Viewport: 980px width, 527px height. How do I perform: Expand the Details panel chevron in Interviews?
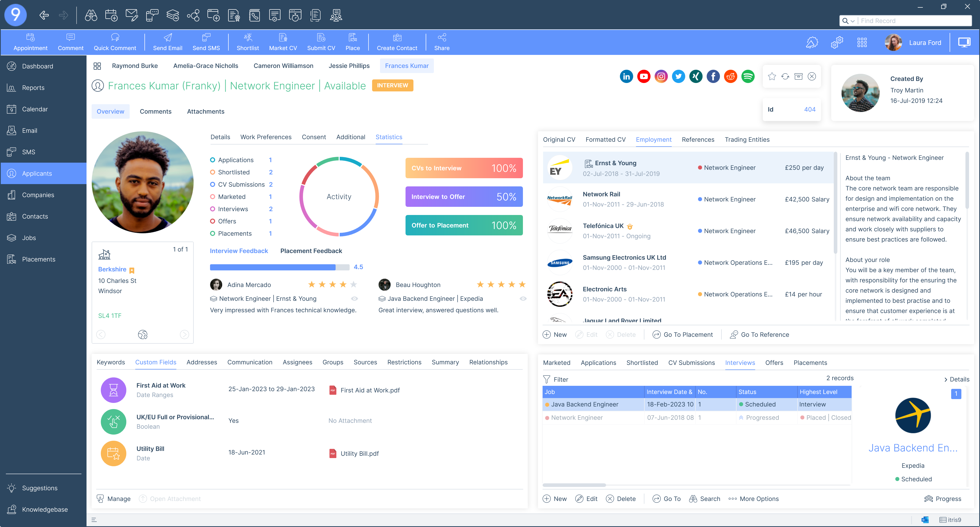coord(946,379)
